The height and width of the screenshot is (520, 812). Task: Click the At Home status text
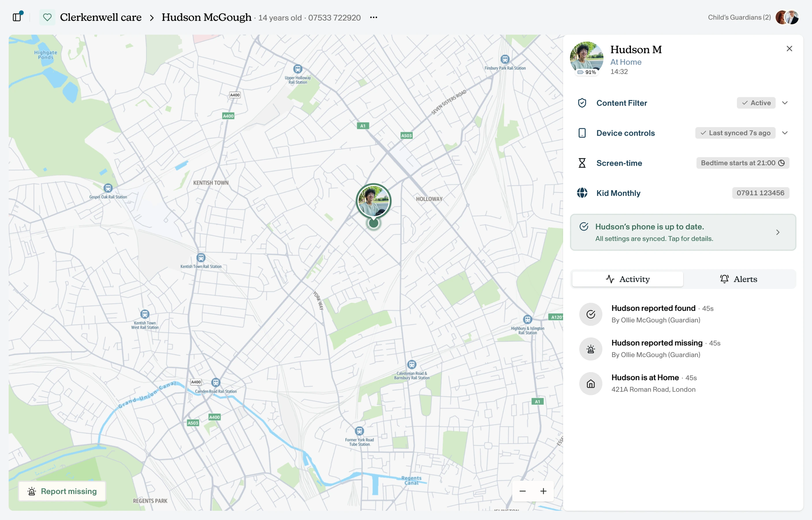[626, 62]
